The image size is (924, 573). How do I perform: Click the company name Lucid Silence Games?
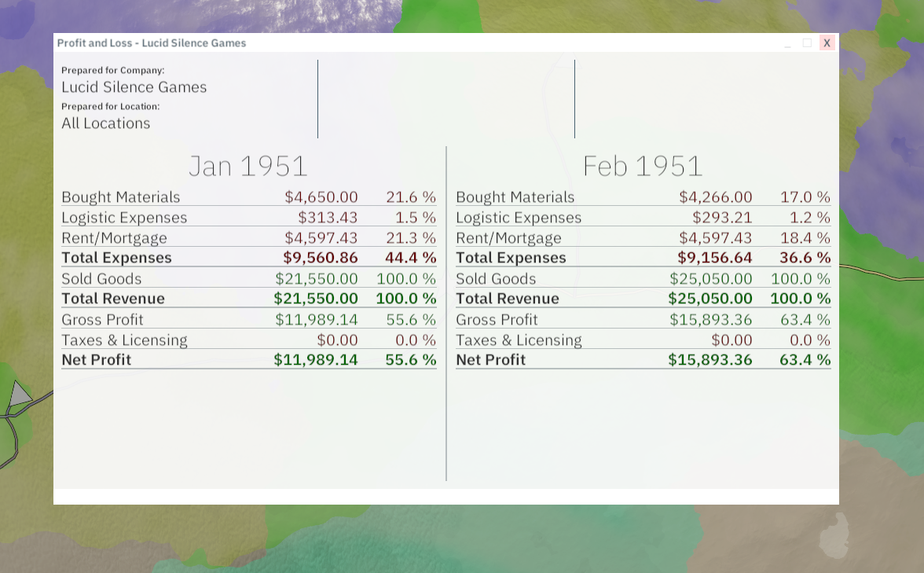coord(134,87)
